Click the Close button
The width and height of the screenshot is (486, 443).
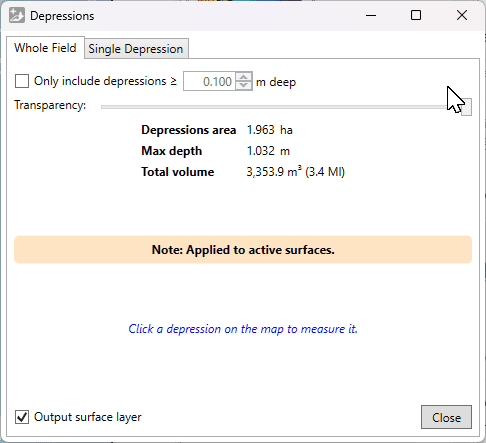(446, 417)
